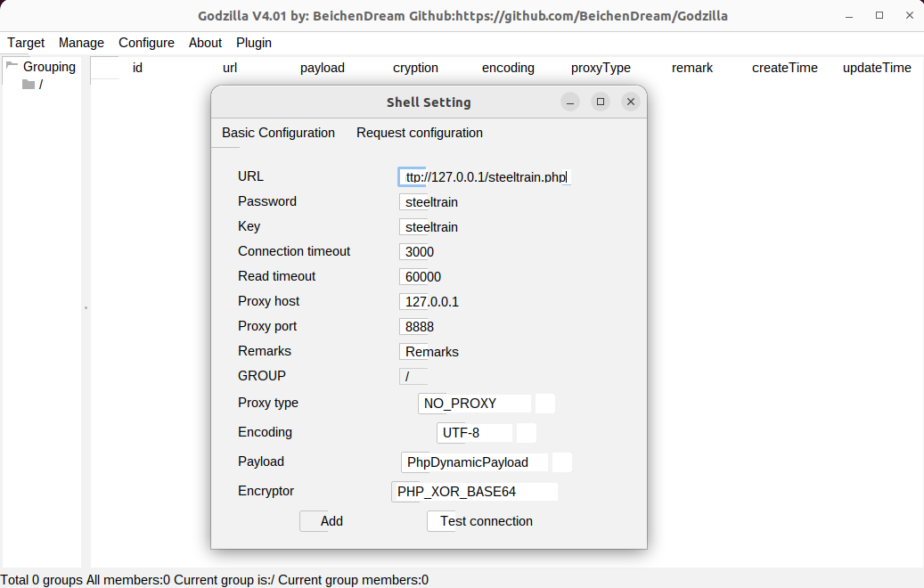Maximize the Shell Setting dialog
This screenshot has width=924, height=588.
click(x=601, y=102)
